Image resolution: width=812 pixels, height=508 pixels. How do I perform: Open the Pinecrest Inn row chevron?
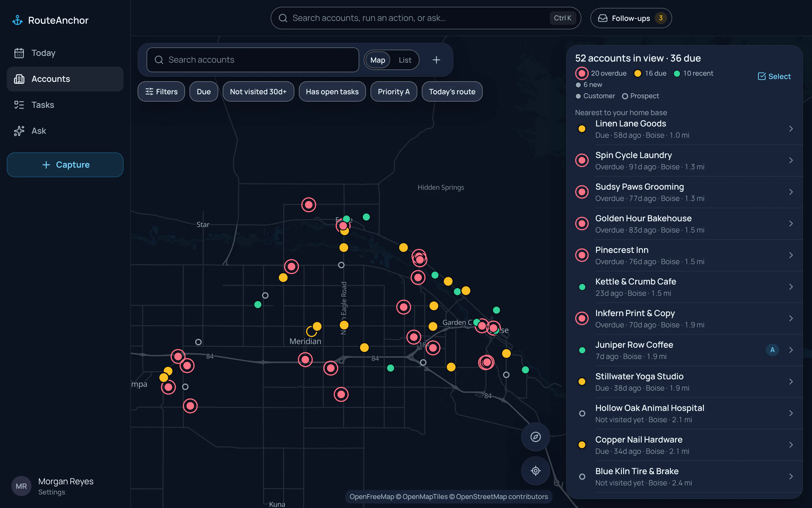[x=791, y=255]
